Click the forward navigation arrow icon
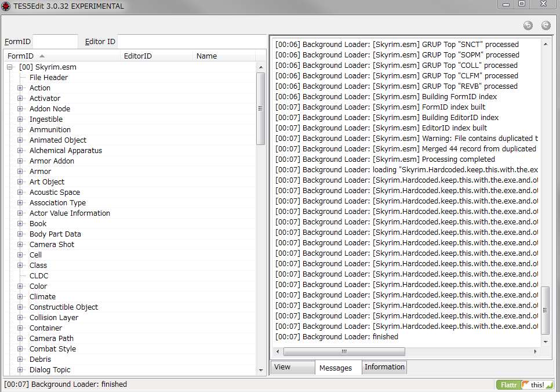Image resolution: width=560 pixels, height=392 pixels. tap(546, 26)
